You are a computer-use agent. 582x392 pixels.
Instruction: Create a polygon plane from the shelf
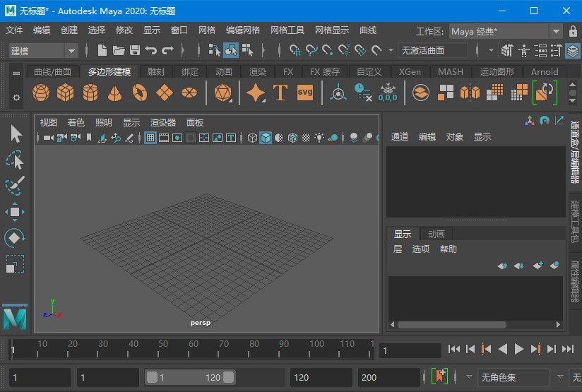165,93
